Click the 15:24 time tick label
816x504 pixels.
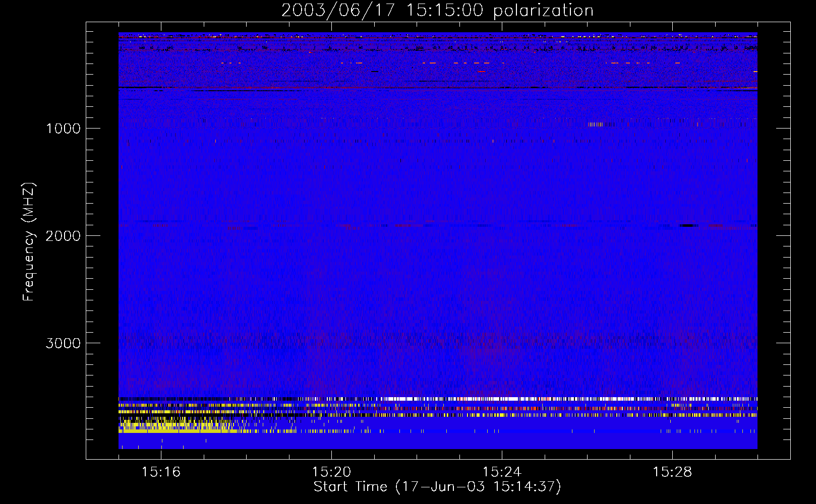pos(502,472)
